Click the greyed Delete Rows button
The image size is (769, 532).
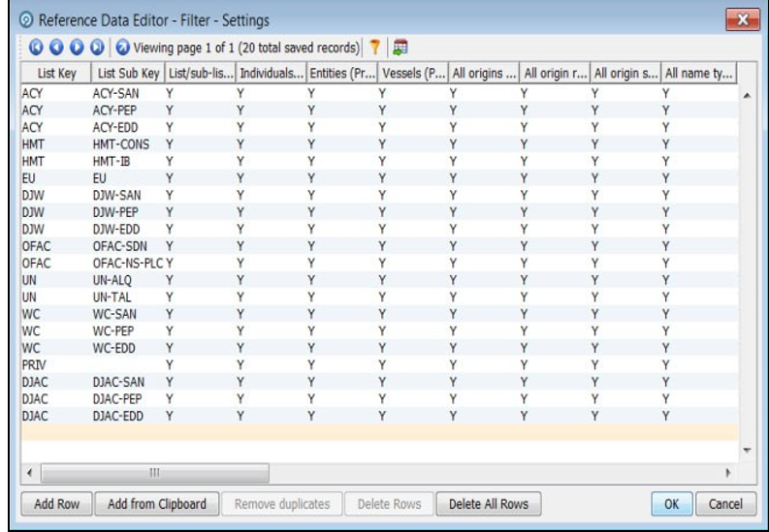(389, 504)
